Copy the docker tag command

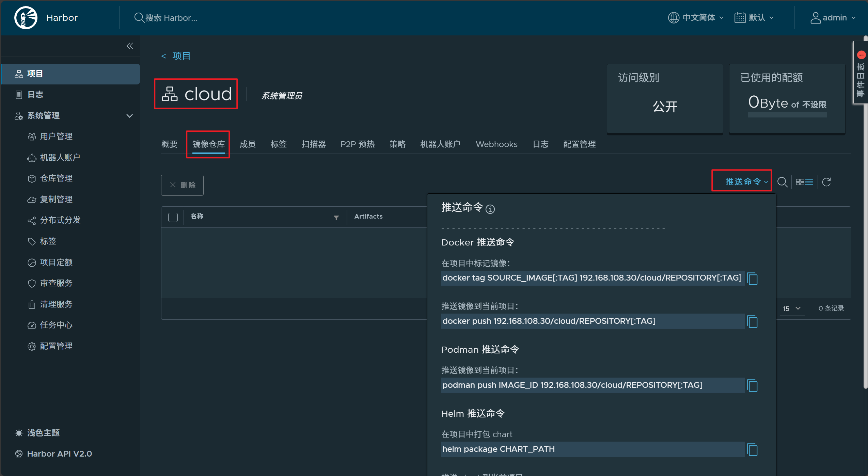[752, 279]
